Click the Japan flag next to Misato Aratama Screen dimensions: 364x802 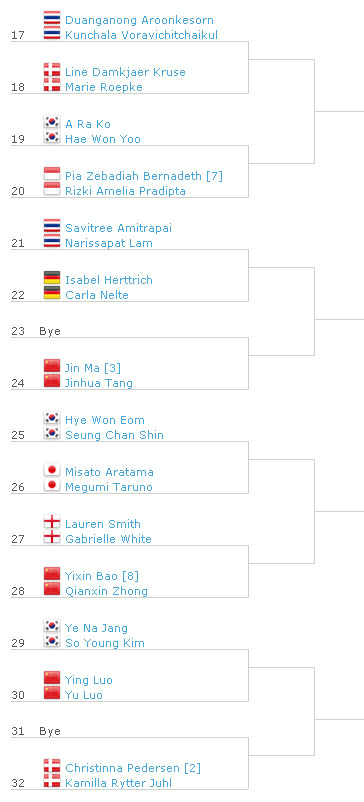coord(52,471)
